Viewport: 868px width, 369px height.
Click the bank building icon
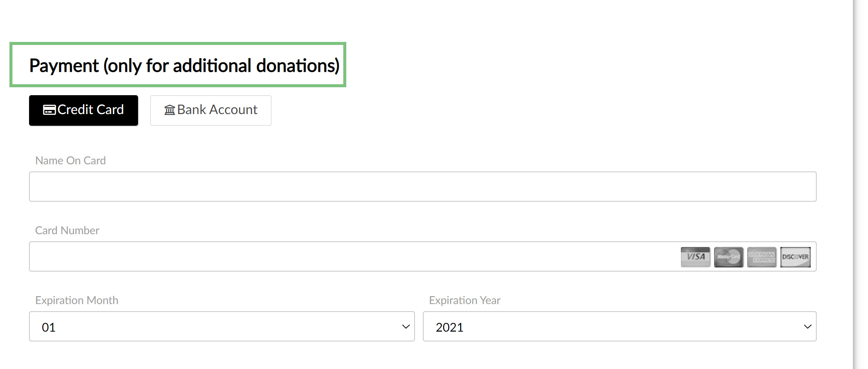click(x=169, y=110)
